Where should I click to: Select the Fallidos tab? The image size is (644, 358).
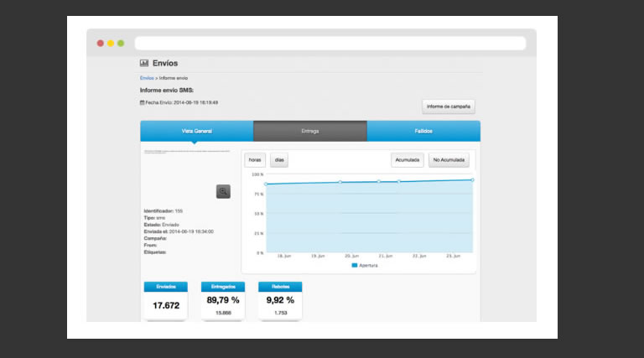click(423, 132)
